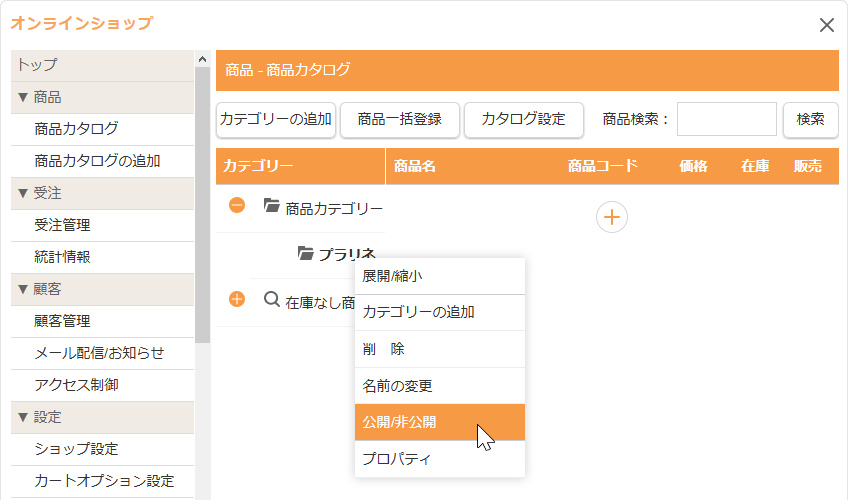Open プロパティ from the context menu
This screenshot has width=848, height=500.
click(x=440, y=459)
